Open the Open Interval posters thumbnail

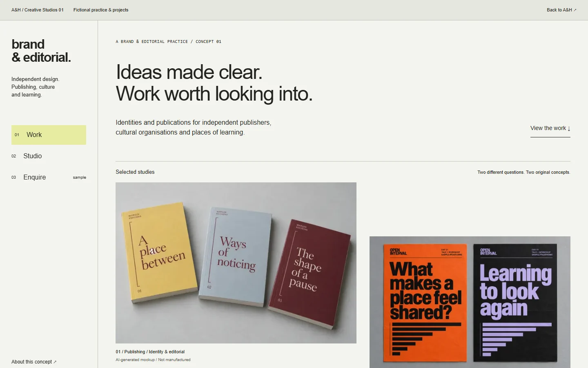point(470,302)
